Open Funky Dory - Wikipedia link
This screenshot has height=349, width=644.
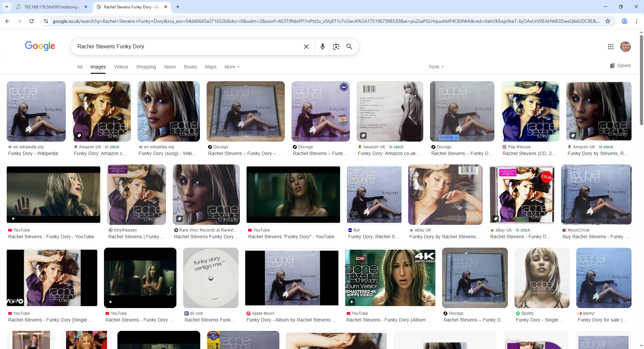(x=33, y=153)
